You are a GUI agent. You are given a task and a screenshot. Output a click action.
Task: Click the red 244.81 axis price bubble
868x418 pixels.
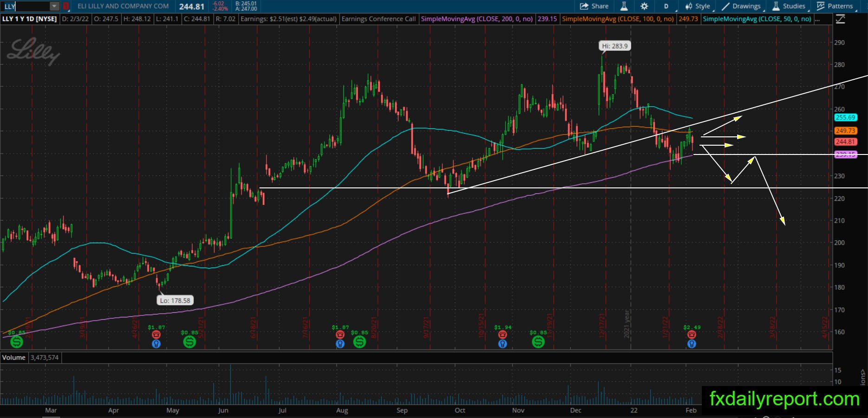pos(845,142)
